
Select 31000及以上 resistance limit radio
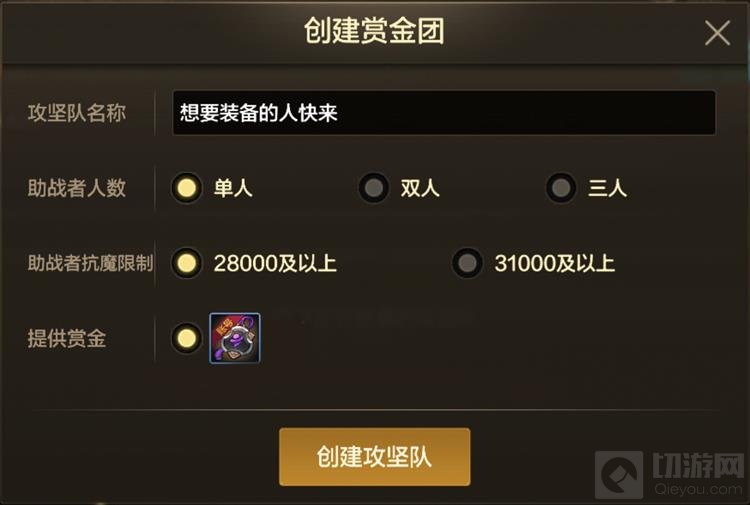point(467,263)
